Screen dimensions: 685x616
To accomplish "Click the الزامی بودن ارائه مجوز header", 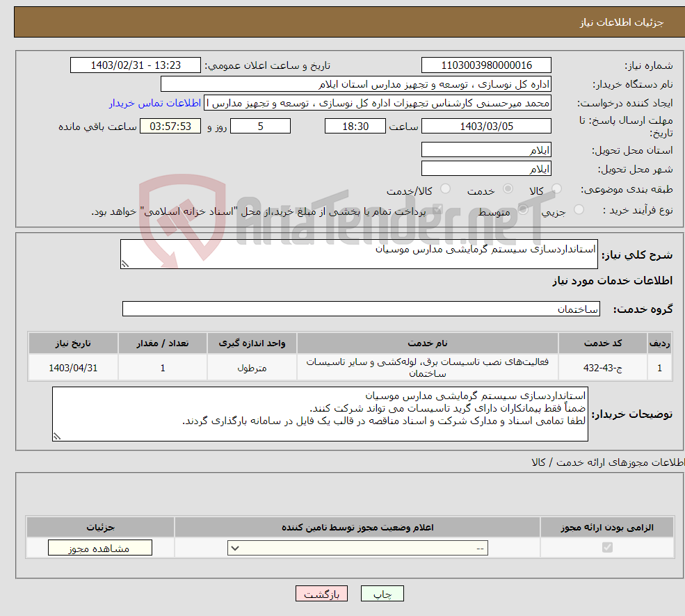I will [x=607, y=527].
